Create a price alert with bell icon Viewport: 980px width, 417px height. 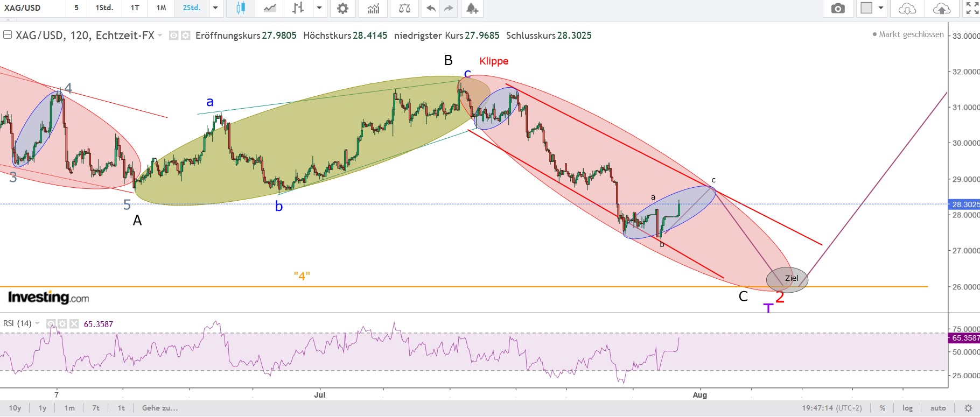pyautogui.click(x=472, y=8)
